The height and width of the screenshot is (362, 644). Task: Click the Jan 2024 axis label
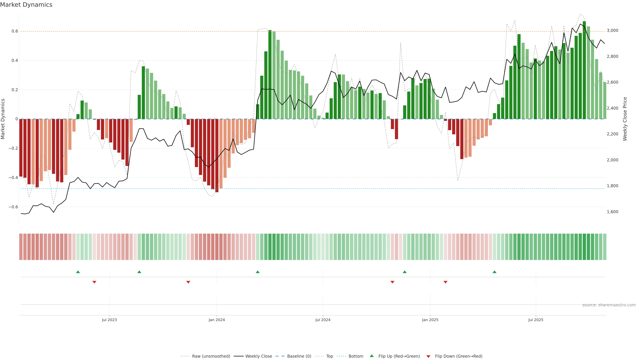pos(217,320)
